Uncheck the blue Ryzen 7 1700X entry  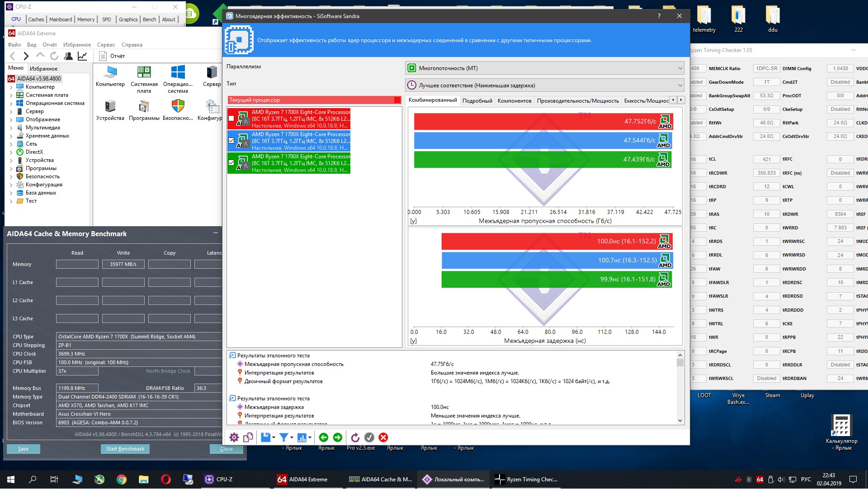pos(231,141)
